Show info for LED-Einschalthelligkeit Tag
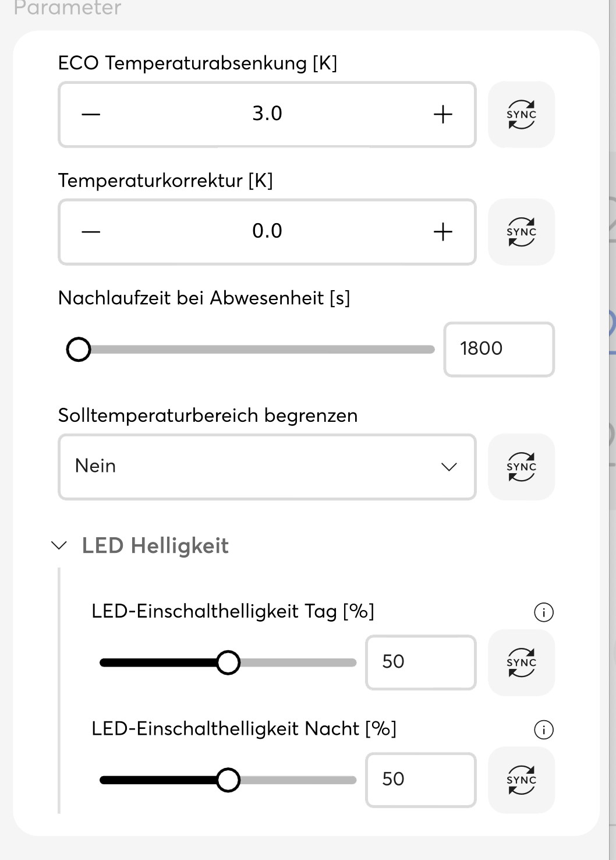Image resolution: width=616 pixels, height=860 pixels. point(544,612)
